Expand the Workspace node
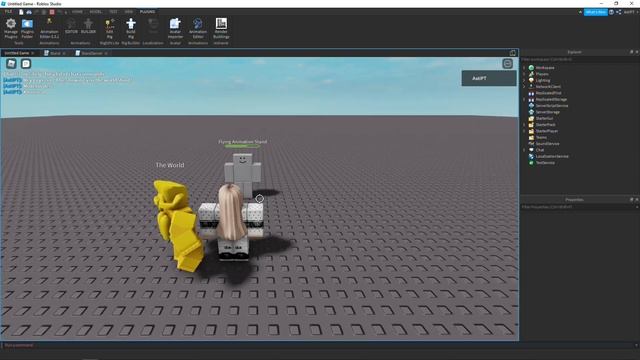This screenshot has height=360, width=640. coord(524,67)
